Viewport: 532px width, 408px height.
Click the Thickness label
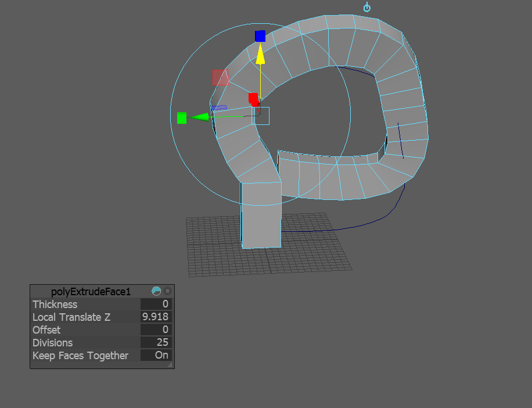[x=55, y=304]
